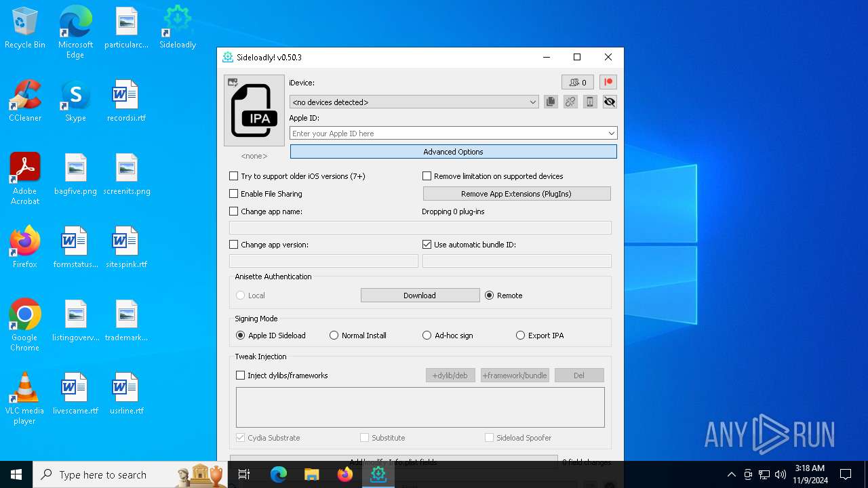Viewport: 868px width, 488px height.
Task: Click Remove App Extensions (PlugIns) button
Action: tap(517, 194)
